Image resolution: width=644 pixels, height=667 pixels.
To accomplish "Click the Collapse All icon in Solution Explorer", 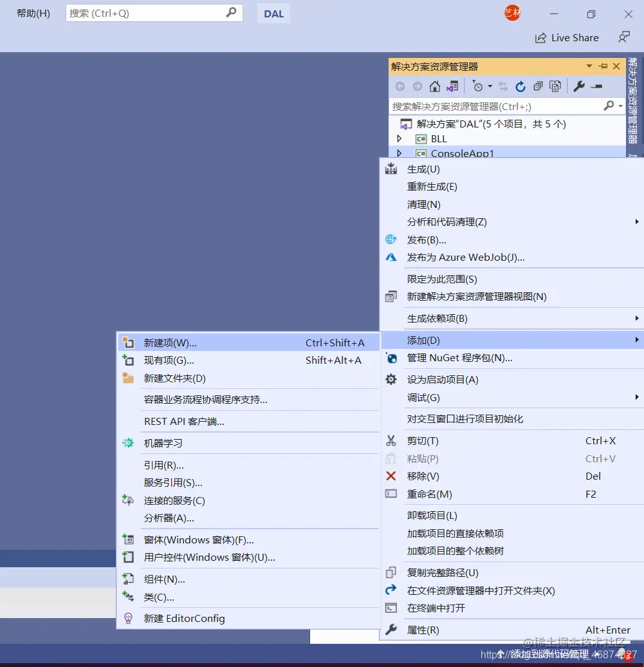I will coord(538,86).
